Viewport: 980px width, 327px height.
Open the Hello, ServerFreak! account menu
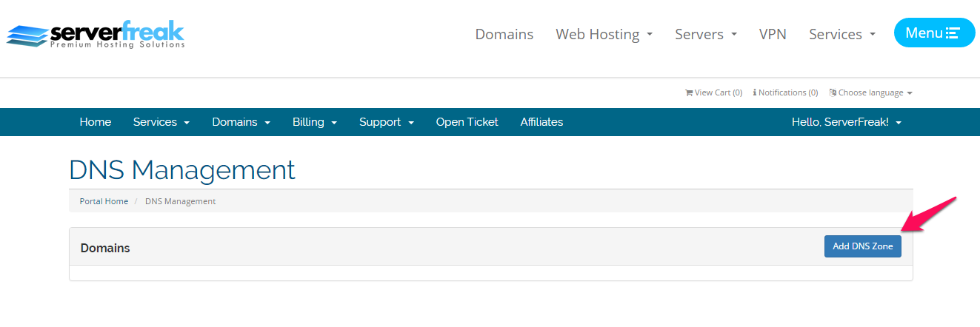tap(847, 122)
